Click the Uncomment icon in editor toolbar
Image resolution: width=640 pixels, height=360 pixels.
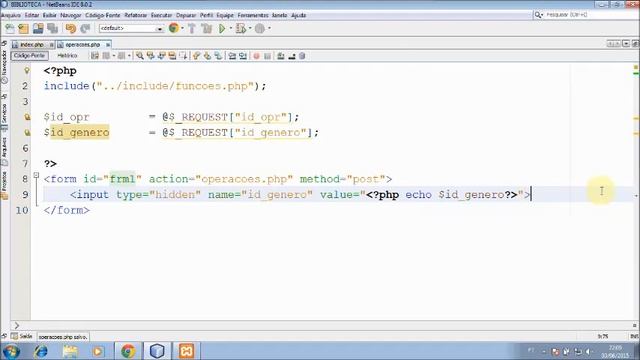coord(291,56)
